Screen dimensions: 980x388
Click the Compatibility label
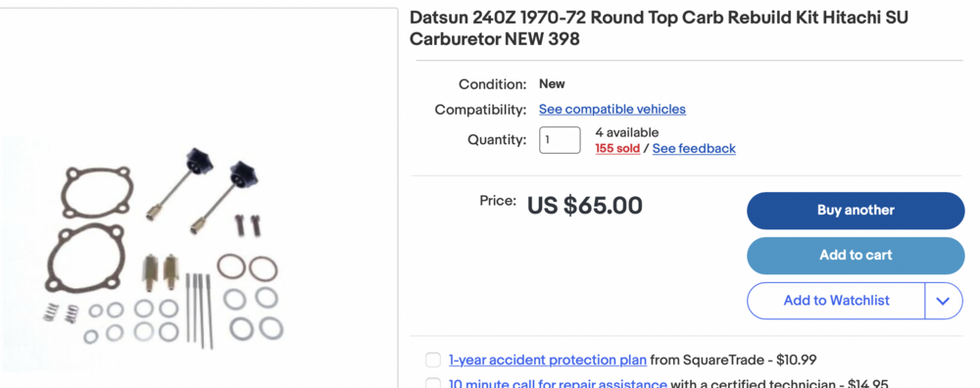click(x=480, y=110)
